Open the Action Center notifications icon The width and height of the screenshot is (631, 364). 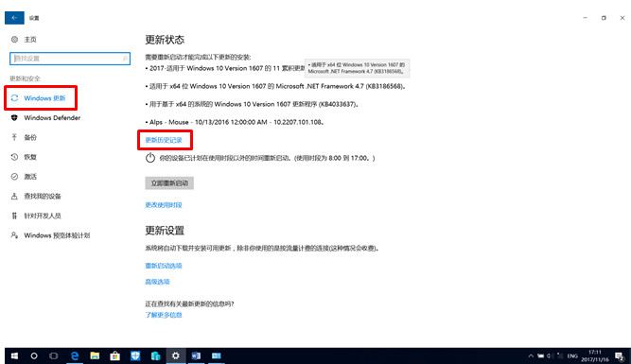[x=620, y=355]
